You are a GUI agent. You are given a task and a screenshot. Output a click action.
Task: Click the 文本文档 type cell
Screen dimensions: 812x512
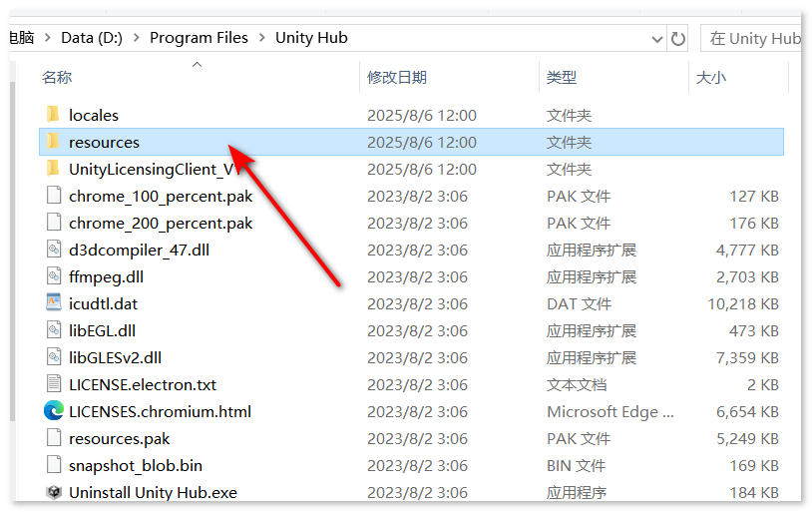tap(577, 384)
